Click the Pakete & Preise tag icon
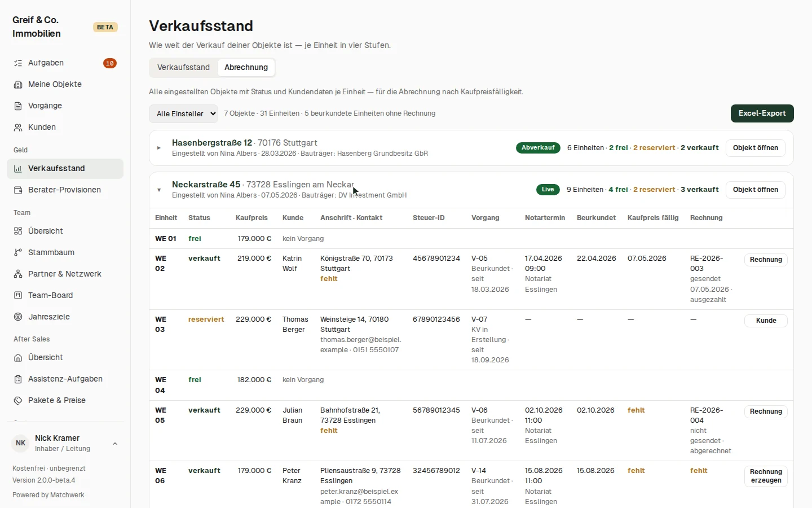Screen dimensions: 812x508 pos(18,401)
